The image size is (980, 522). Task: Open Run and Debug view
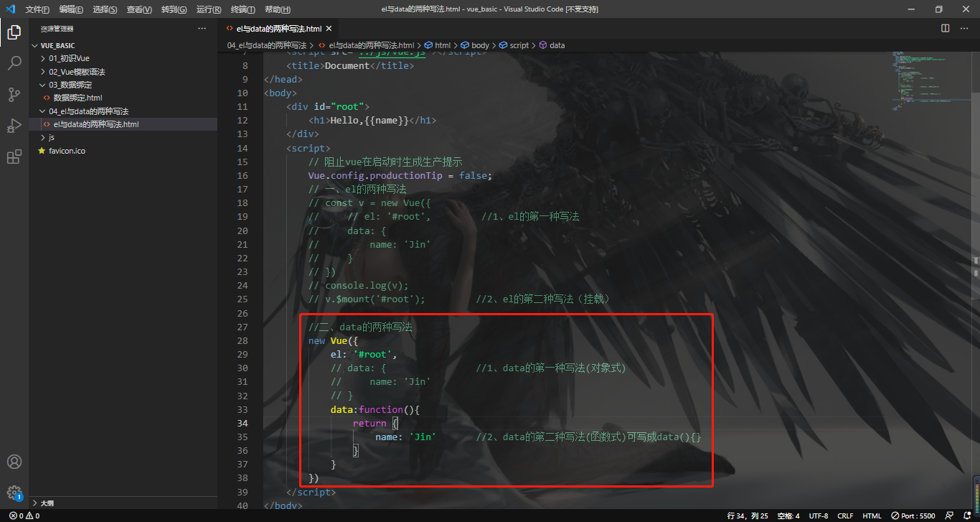(14, 126)
